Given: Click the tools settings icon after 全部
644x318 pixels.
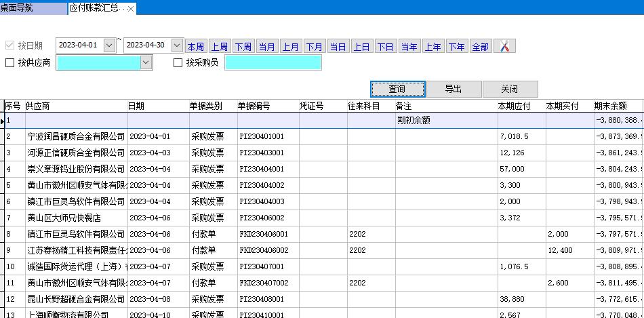Looking at the screenshot, I should [x=504, y=46].
